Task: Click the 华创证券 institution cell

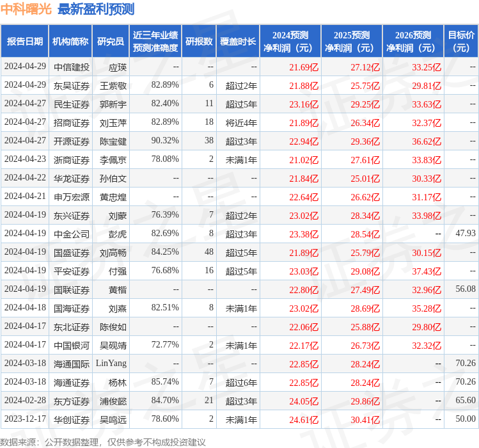Action: [72, 420]
